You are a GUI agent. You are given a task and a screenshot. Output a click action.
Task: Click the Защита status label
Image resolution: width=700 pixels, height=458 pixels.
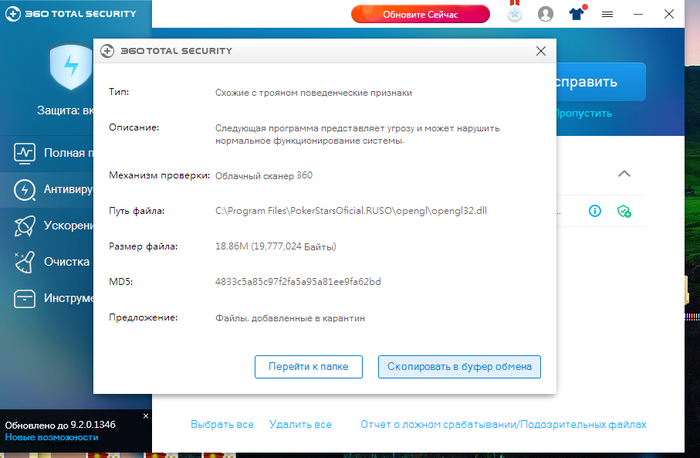[65, 110]
